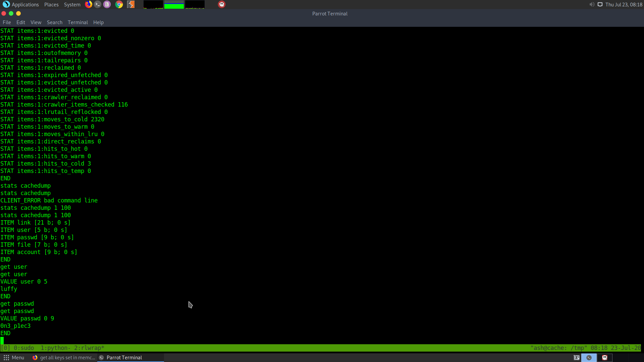Click the volume speaker icon
Image resolution: width=644 pixels, height=362 pixels.
tap(592, 4)
